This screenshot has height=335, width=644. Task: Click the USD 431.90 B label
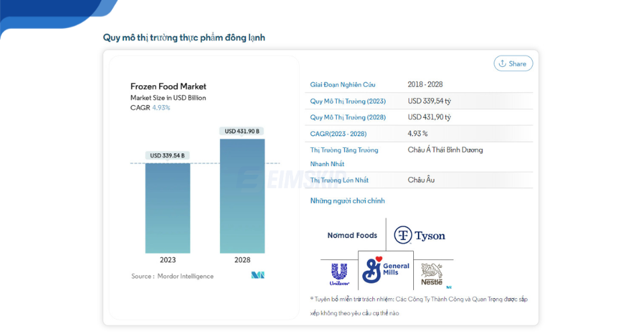242,131
